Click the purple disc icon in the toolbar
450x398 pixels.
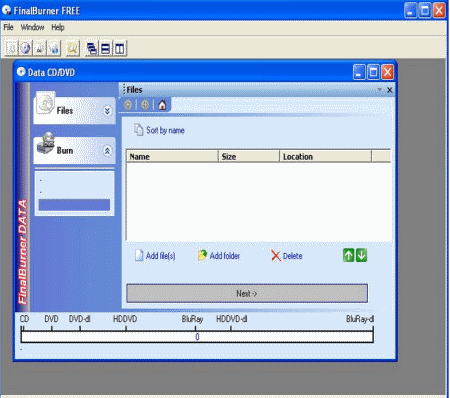click(x=25, y=48)
